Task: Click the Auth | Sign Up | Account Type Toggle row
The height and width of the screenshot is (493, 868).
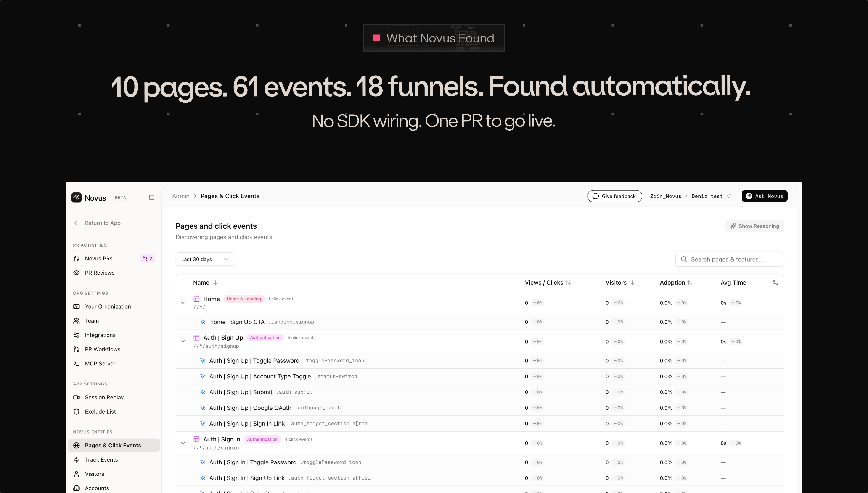Action: coord(480,376)
